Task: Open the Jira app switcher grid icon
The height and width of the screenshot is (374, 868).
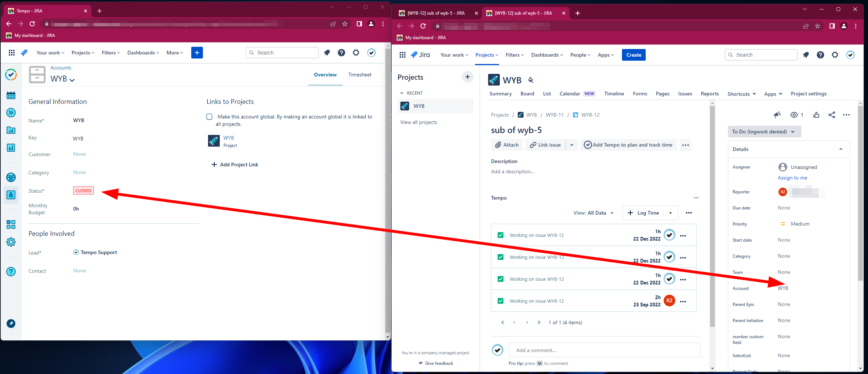Action: pyautogui.click(x=402, y=55)
